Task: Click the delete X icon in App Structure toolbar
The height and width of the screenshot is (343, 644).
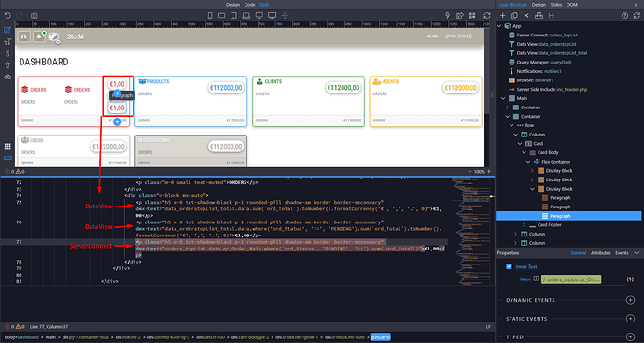Action: (526, 15)
